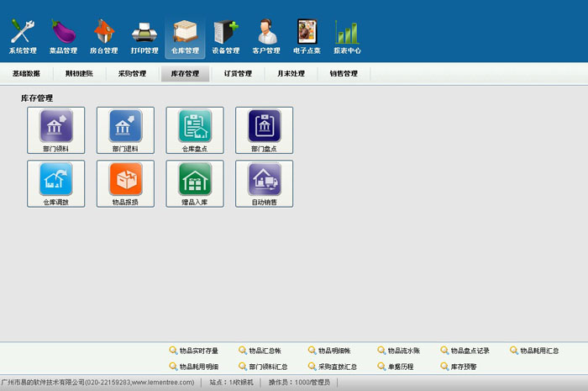Image resolution: width=588 pixels, height=391 pixels.
Task: Switch to 采购管理 tab
Action: pyautogui.click(x=132, y=73)
